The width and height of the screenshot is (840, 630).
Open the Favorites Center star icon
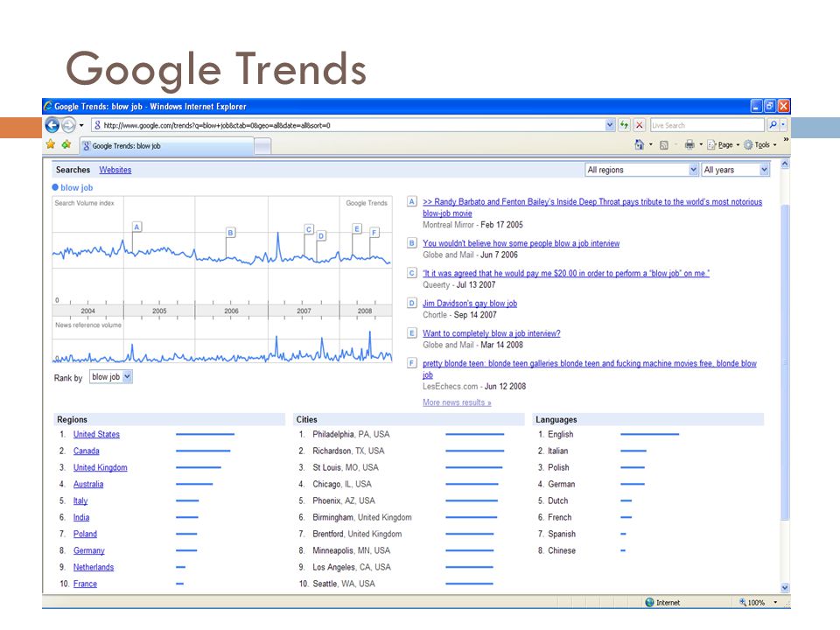51,144
